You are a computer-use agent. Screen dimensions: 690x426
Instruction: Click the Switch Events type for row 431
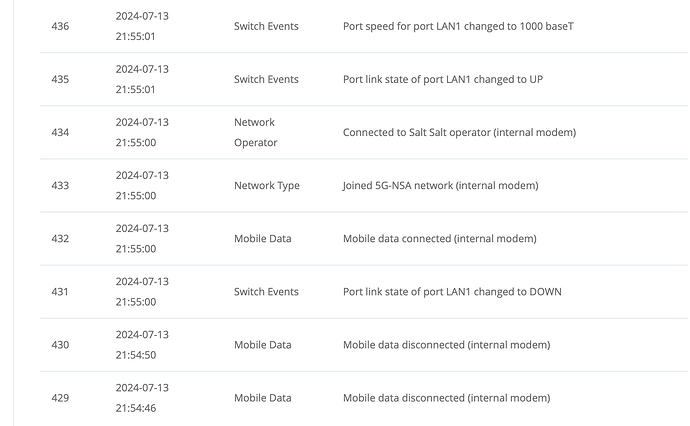tap(266, 292)
